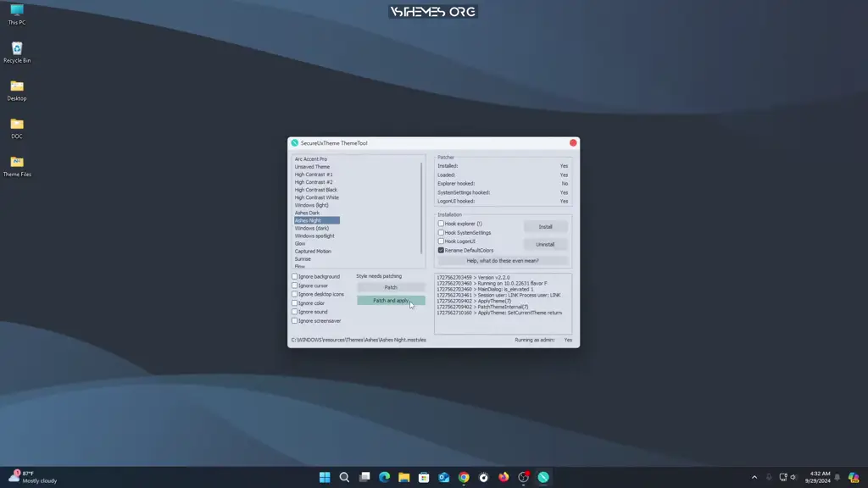Uncheck Rename DefaultColors option
868x488 pixels.
click(441, 250)
